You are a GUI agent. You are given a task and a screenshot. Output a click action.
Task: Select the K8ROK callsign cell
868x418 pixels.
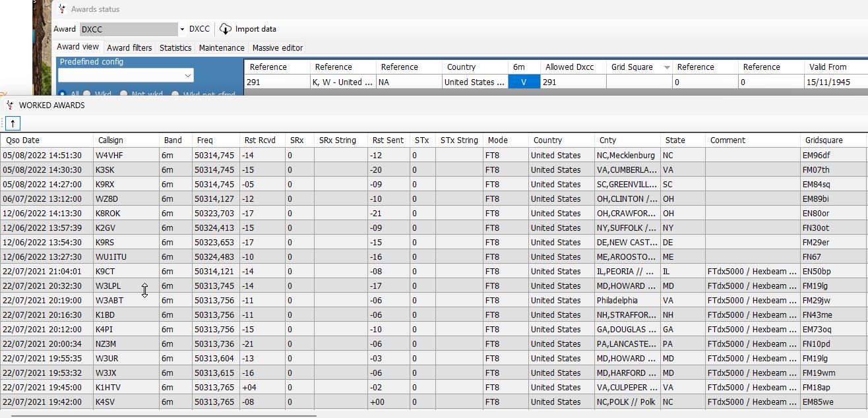tap(126, 214)
